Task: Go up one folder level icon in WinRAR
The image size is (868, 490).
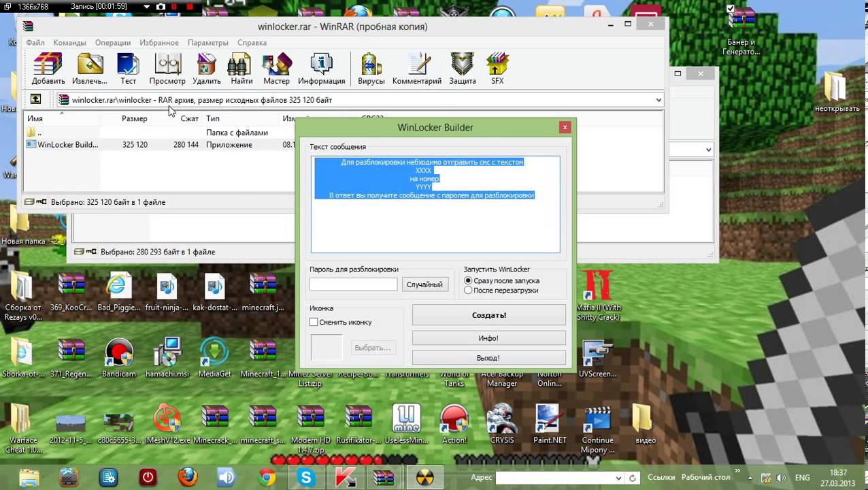Action: (x=35, y=99)
